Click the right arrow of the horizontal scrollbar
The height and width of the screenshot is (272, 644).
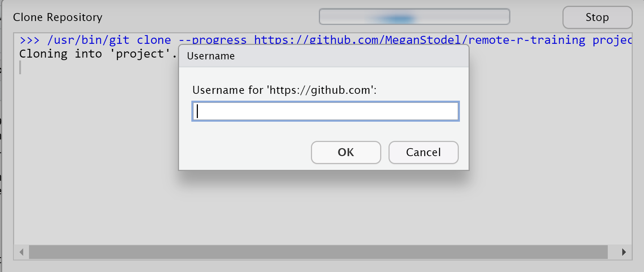[x=624, y=252]
